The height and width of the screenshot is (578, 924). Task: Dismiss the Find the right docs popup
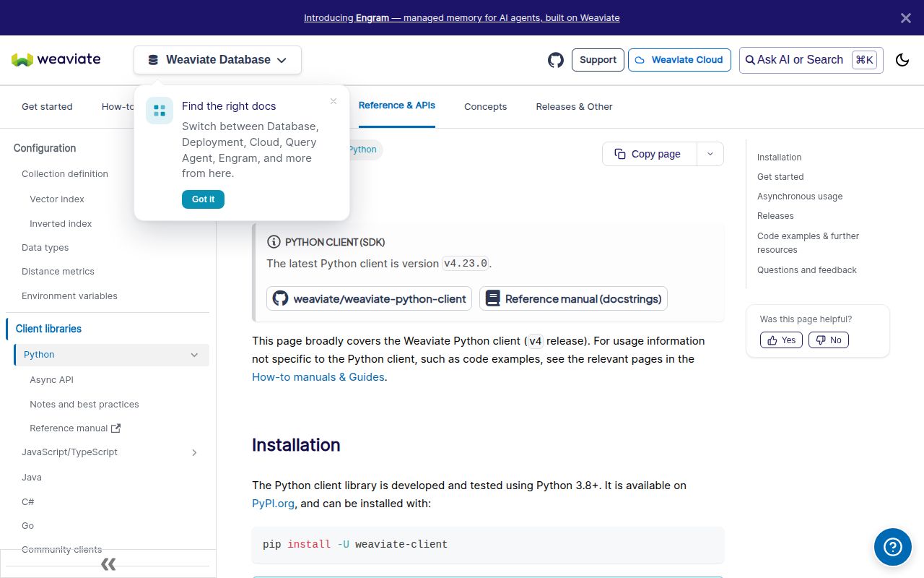click(334, 101)
